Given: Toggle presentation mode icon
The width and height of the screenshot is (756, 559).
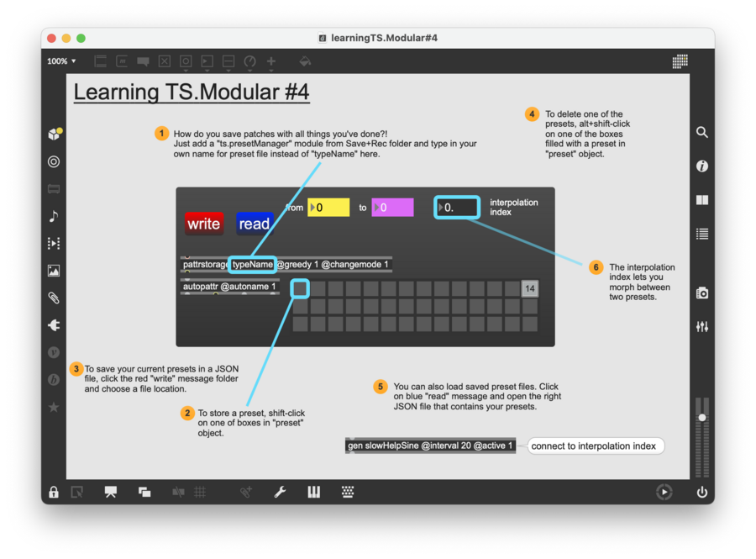Looking at the screenshot, I should click(x=110, y=492).
